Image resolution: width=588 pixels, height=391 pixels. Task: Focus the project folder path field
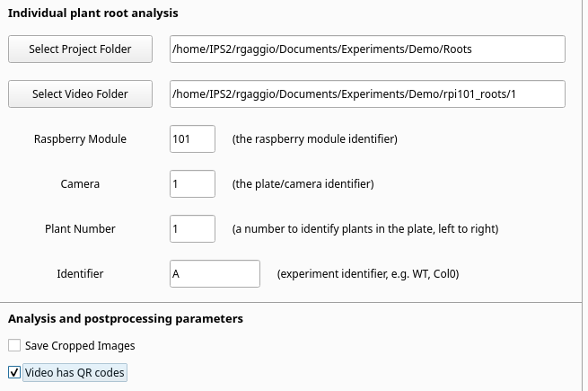click(366, 49)
